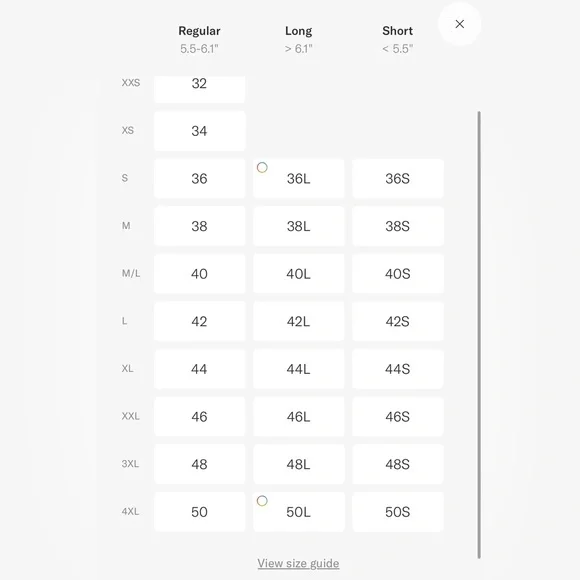
Task: Select size 32 in Regular column
Action: [x=199, y=88]
